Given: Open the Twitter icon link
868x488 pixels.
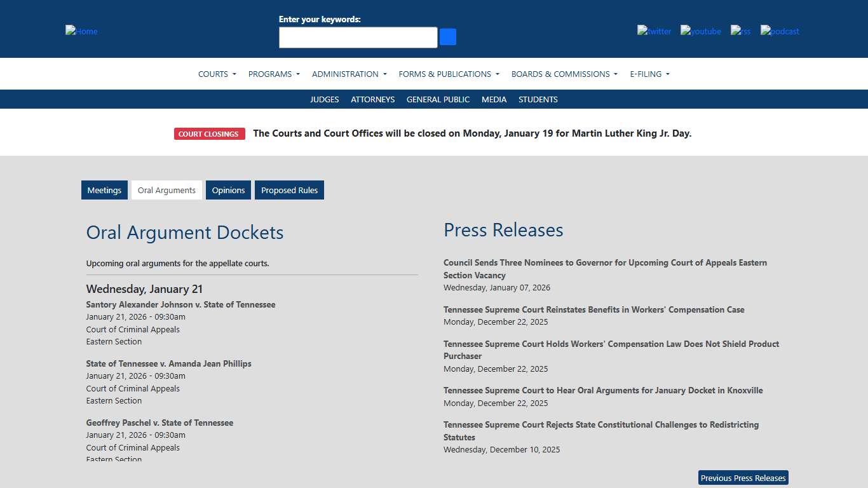Looking at the screenshot, I should tap(654, 30).
